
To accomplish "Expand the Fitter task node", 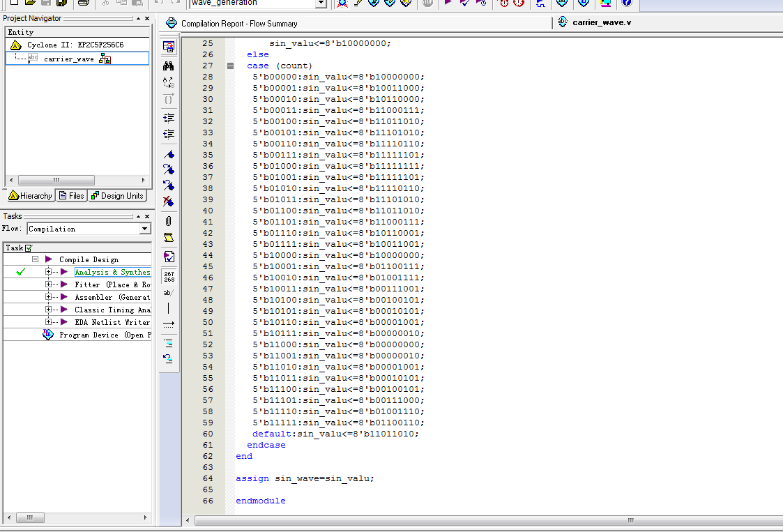I will [49, 284].
